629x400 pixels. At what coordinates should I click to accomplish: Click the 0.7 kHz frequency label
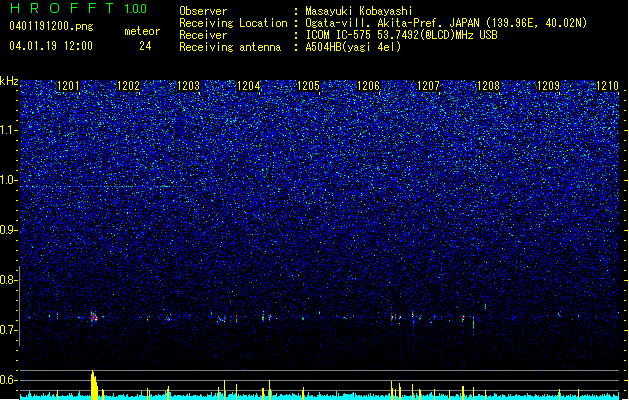[x=9, y=330]
